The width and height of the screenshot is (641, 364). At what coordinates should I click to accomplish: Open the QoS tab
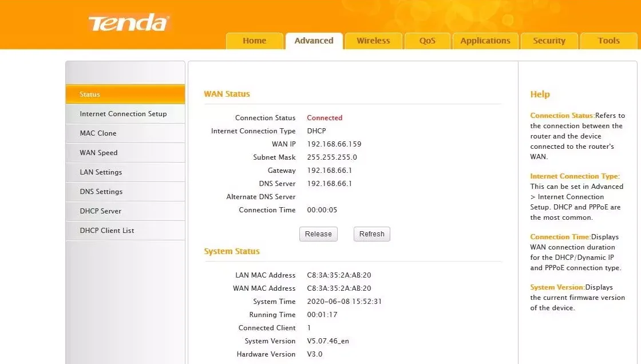[x=427, y=41]
